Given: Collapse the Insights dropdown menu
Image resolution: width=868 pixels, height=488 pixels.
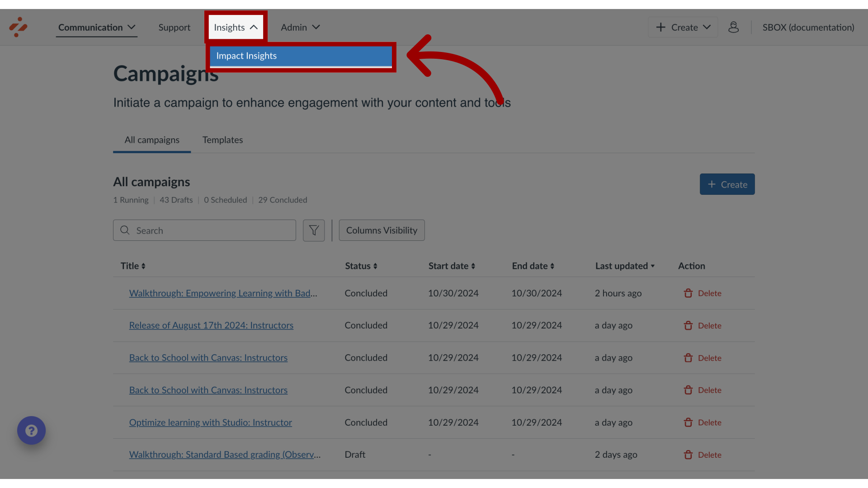Looking at the screenshot, I should 236,27.
